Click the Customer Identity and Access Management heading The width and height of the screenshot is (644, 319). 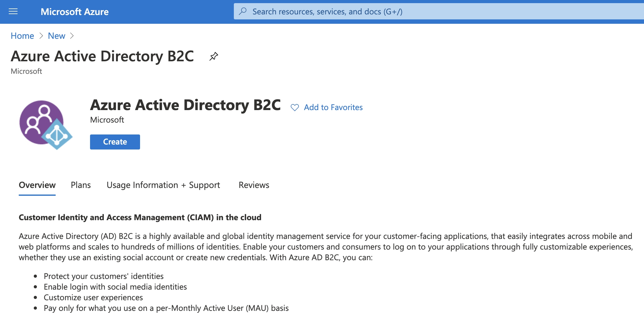point(140,217)
